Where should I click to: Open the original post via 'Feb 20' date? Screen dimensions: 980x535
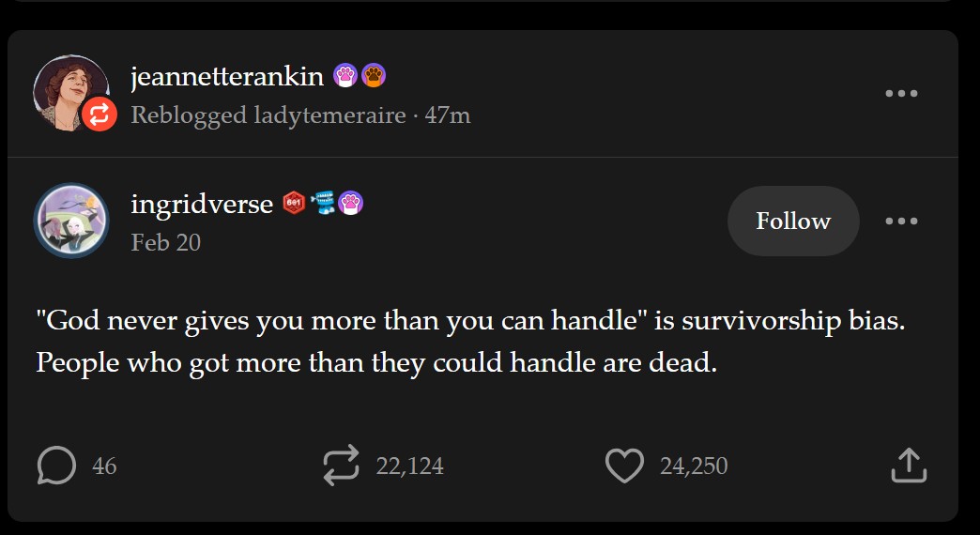point(166,242)
